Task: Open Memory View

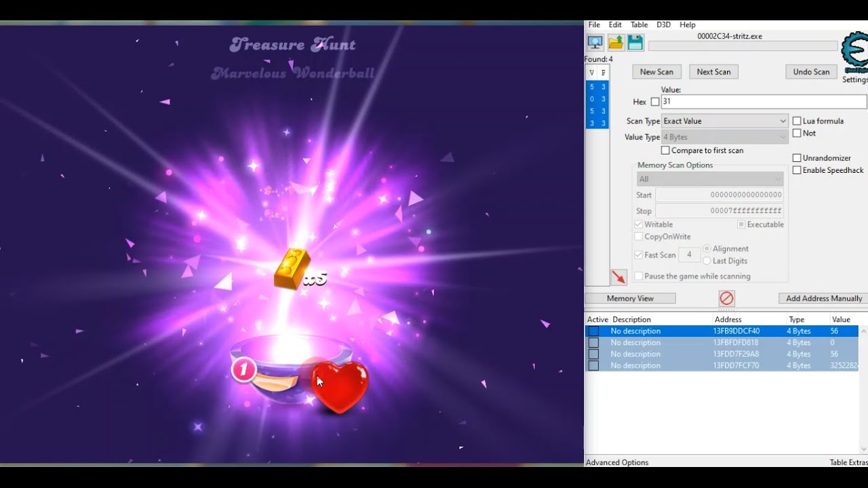Action: point(630,298)
